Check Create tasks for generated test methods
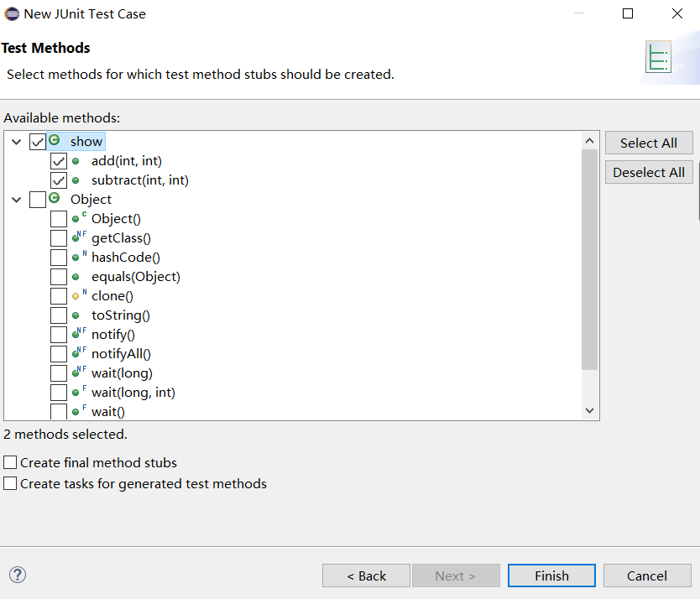The width and height of the screenshot is (700, 599). click(x=10, y=483)
